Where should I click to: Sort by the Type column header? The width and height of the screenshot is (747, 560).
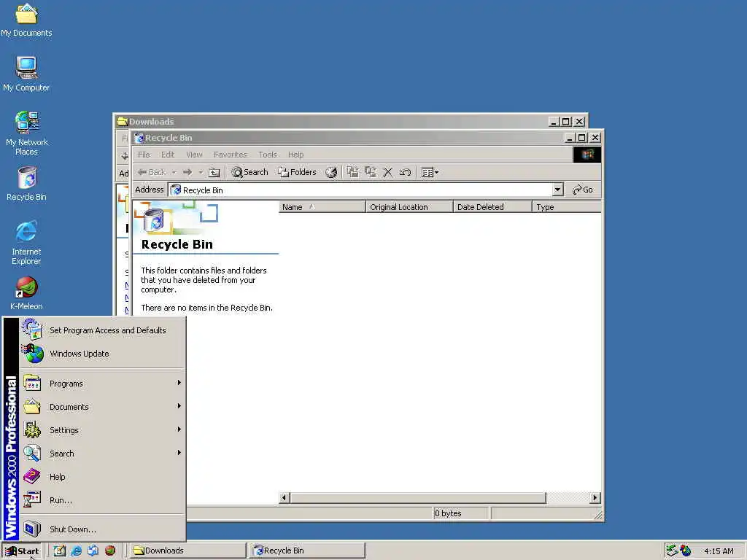pos(567,207)
